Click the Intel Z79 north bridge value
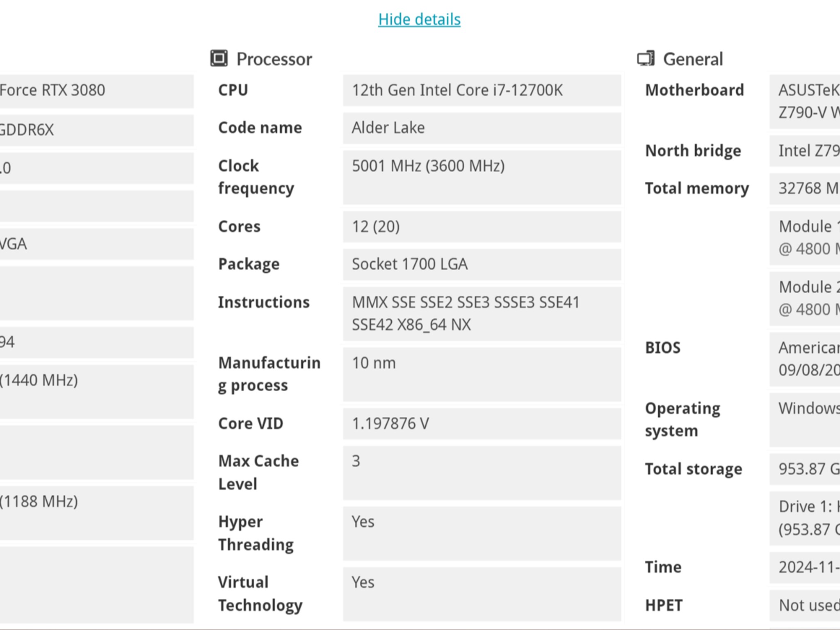The width and height of the screenshot is (840, 630). click(x=805, y=151)
